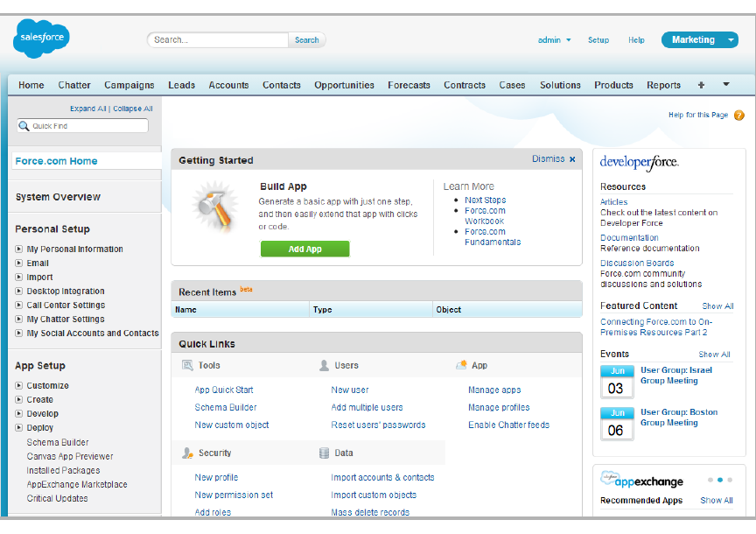Switch to the Chatter tab
Image resolution: width=756 pixels, height=534 pixels.
pyautogui.click(x=74, y=85)
